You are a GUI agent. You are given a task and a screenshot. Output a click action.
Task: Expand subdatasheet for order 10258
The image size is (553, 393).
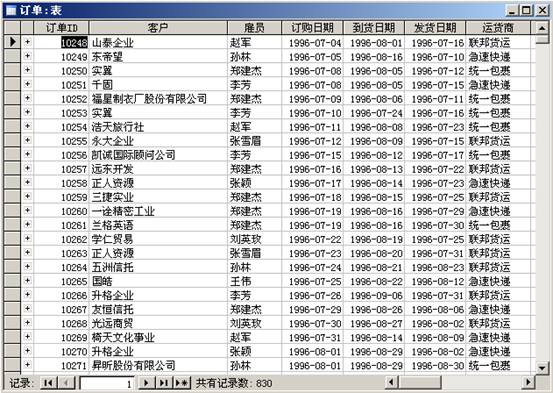click(x=28, y=182)
